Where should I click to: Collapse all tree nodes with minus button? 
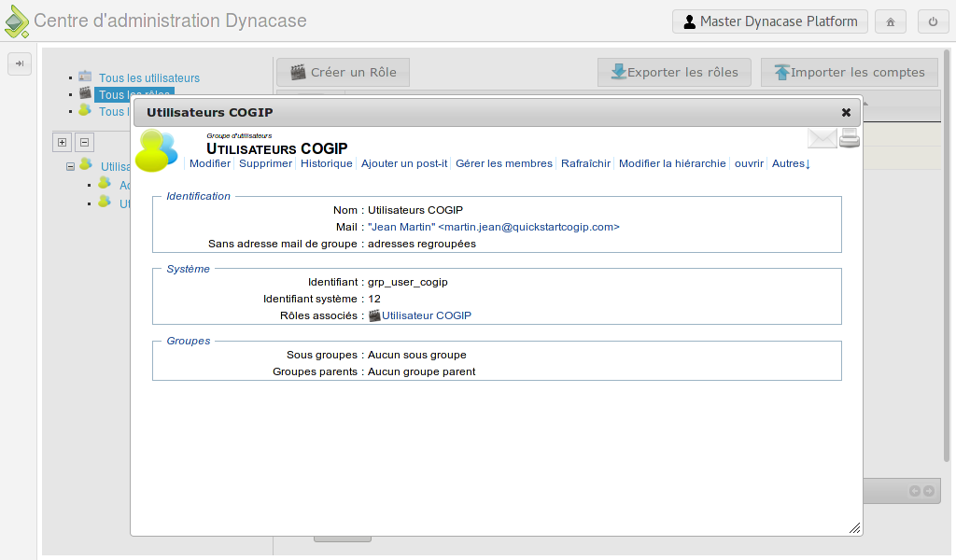point(85,142)
